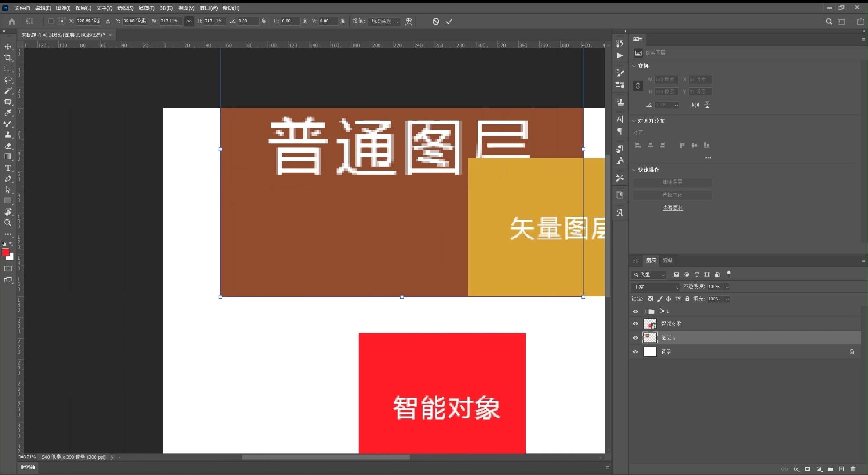The width and height of the screenshot is (868, 475).
Task: Flip horizontally icon in Properties panel
Action: pos(695,105)
